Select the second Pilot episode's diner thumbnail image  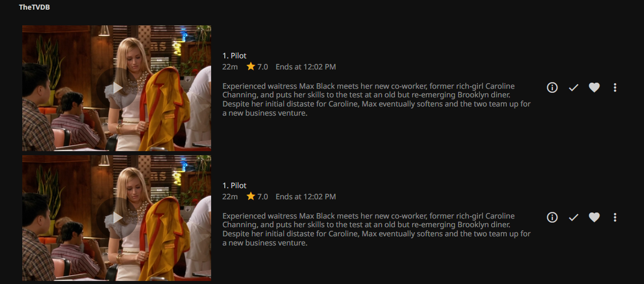116,218
